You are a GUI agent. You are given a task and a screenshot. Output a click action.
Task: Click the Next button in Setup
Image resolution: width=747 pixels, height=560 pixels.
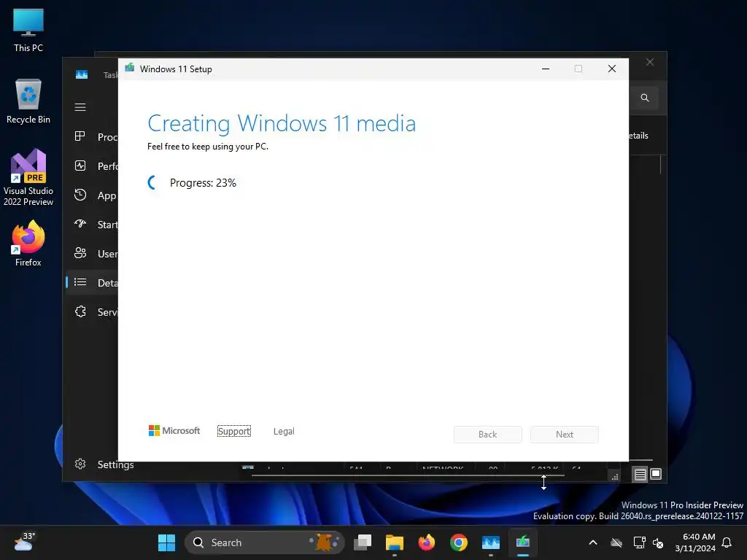[x=565, y=435]
